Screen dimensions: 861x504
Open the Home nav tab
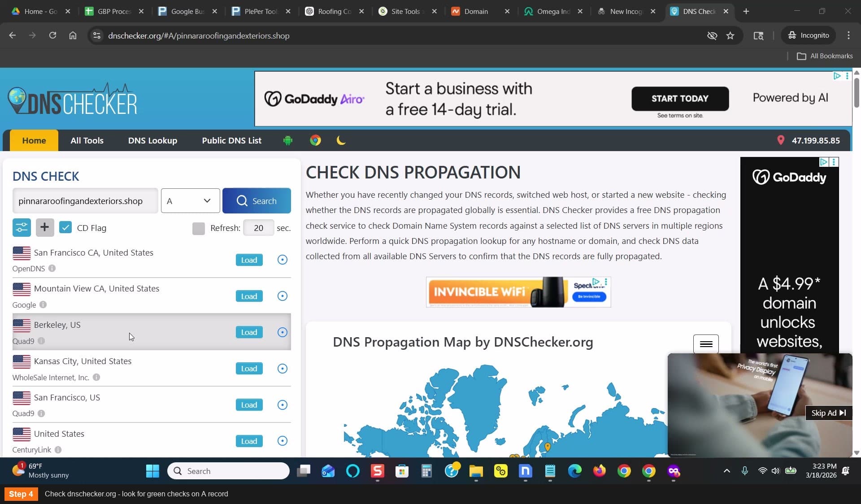[34, 140]
